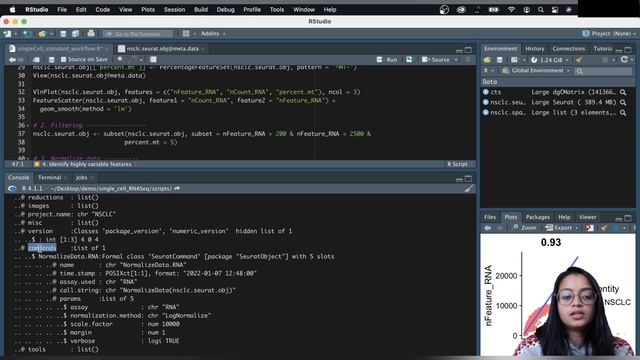Click the Go to file/function field
The width and height of the screenshot is (640, 360).
[x=138, y=34]
